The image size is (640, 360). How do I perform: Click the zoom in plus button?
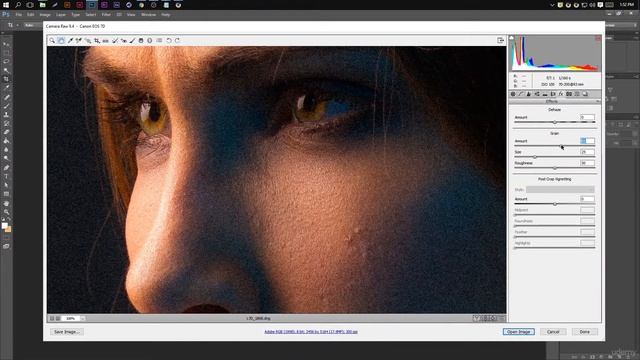(58, 318)
